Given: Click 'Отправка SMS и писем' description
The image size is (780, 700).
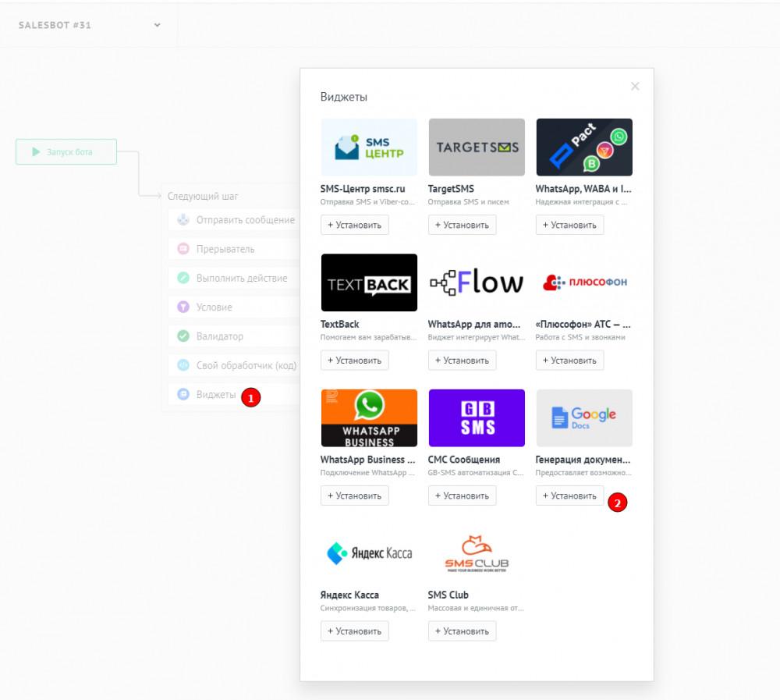Looking at the screenshot, I should tap(469, 201).
